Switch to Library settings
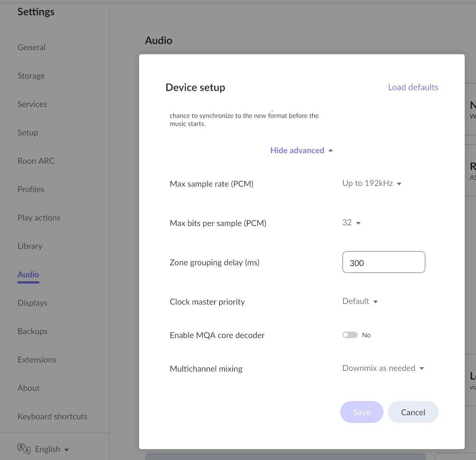The image size is (476, 460). tap(30, 246)
